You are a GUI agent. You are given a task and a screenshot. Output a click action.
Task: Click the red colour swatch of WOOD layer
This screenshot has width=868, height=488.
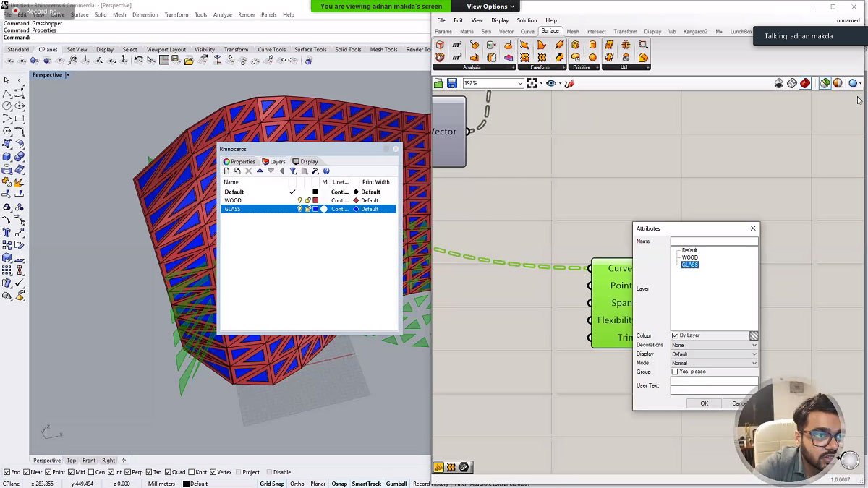[x=315, y=200]
